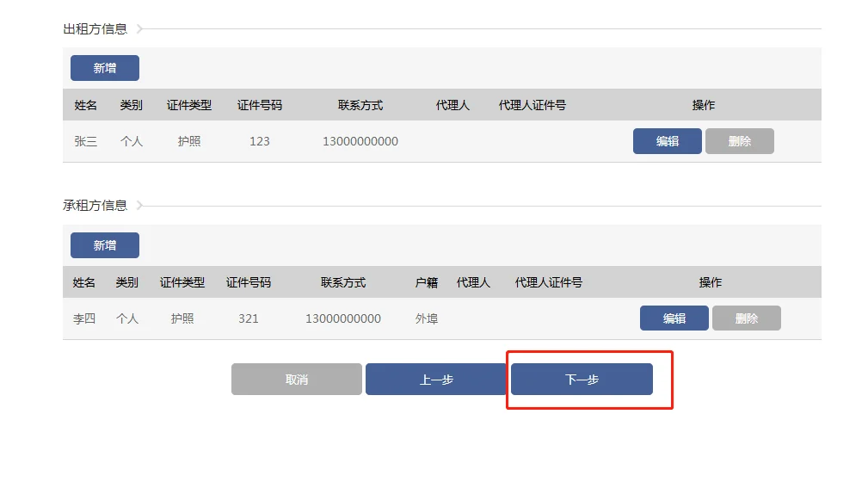Expand the chevron next to 出租方信息
The height and width of the screenshot is (482, 868).
[x=139, y=28]
